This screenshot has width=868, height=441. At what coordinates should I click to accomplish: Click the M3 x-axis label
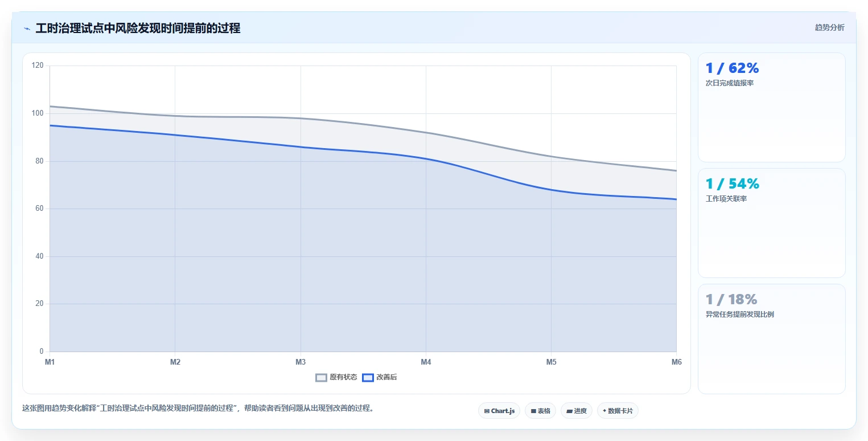point(301,362)
